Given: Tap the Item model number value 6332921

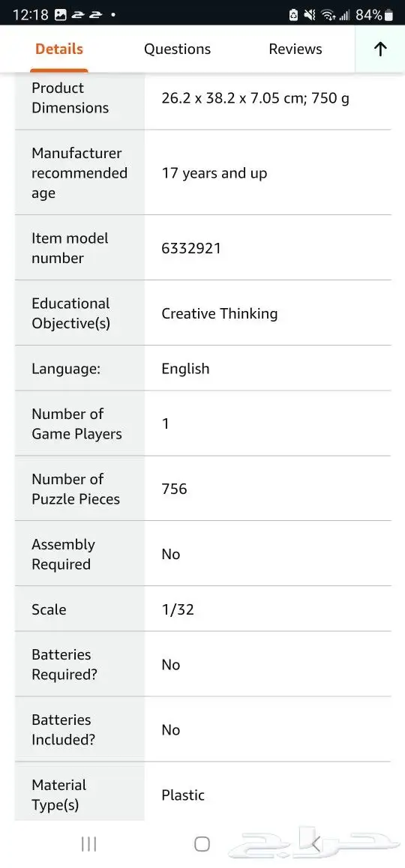Looking at the screenshot, I should [191, 248].
